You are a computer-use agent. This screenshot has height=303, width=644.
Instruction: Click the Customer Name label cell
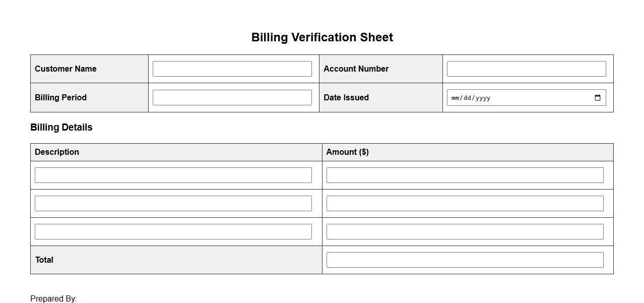click(66, 69)
